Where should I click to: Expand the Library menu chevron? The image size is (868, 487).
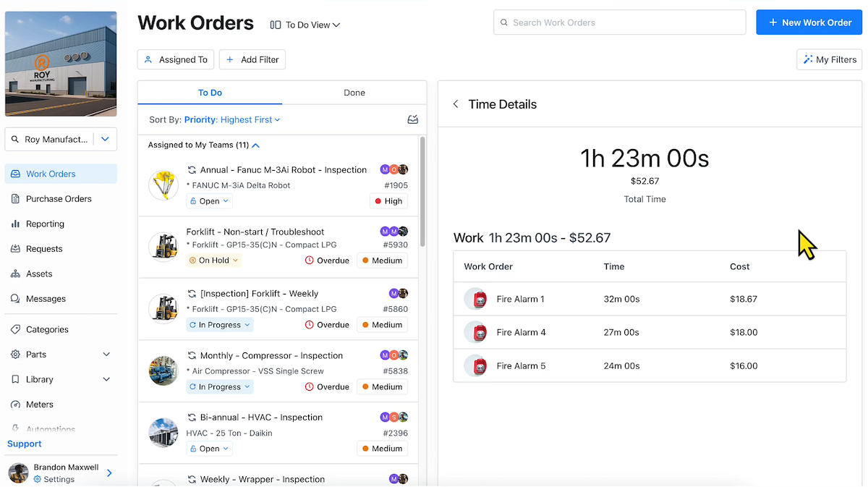[106, 379]
